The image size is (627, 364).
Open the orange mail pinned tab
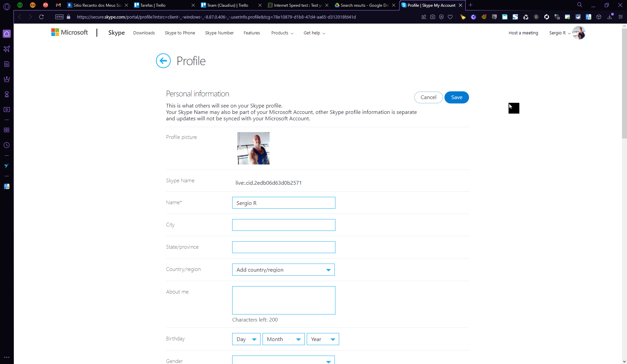click(x=33, y=5)
